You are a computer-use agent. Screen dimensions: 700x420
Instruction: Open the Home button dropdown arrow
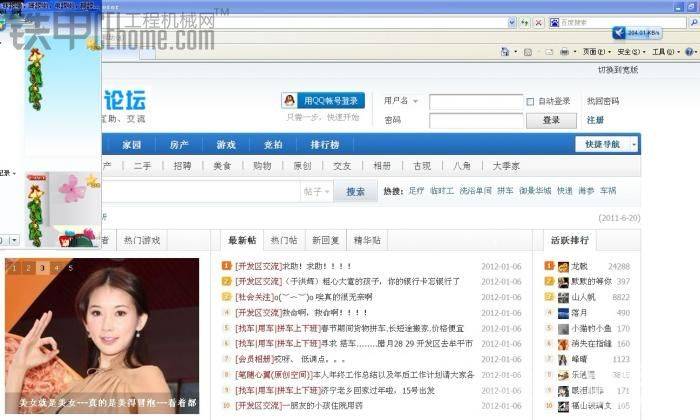coord(516,52)
